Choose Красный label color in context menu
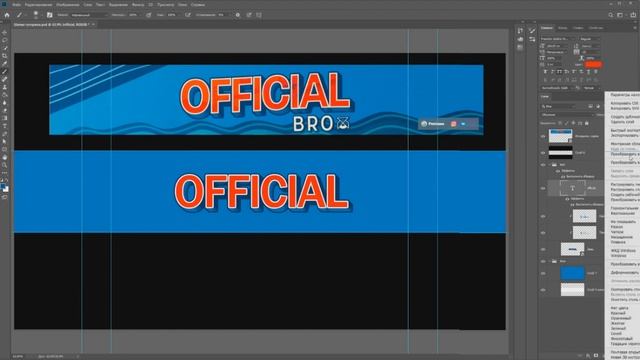 tap(617, 313)
